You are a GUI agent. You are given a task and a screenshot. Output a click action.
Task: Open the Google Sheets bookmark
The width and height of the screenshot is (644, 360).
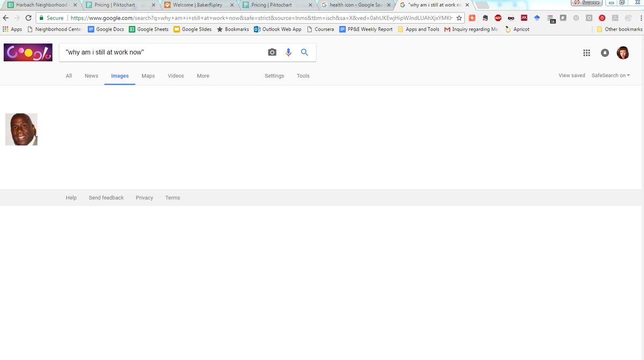[x=149, y=29]
